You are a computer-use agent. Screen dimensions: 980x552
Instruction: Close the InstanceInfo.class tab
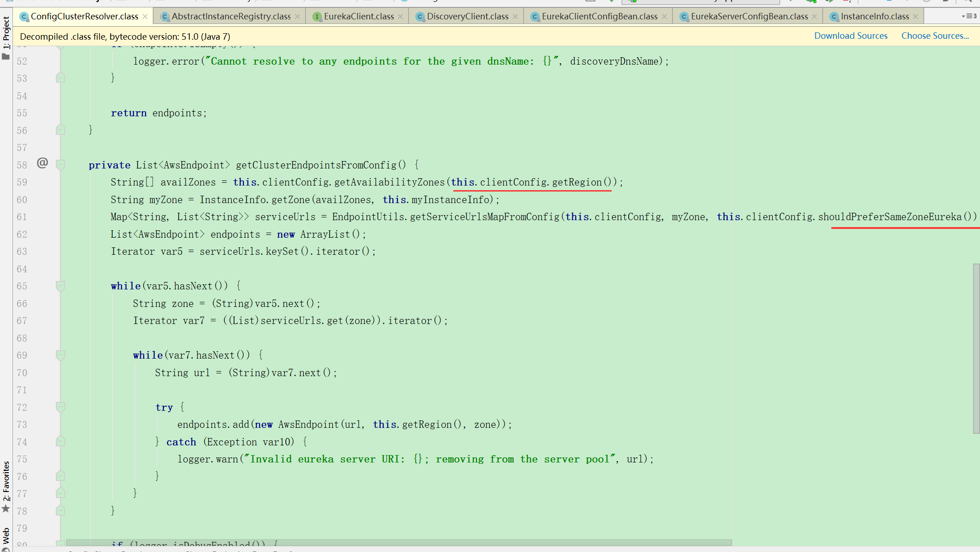(x=915, y=17)
